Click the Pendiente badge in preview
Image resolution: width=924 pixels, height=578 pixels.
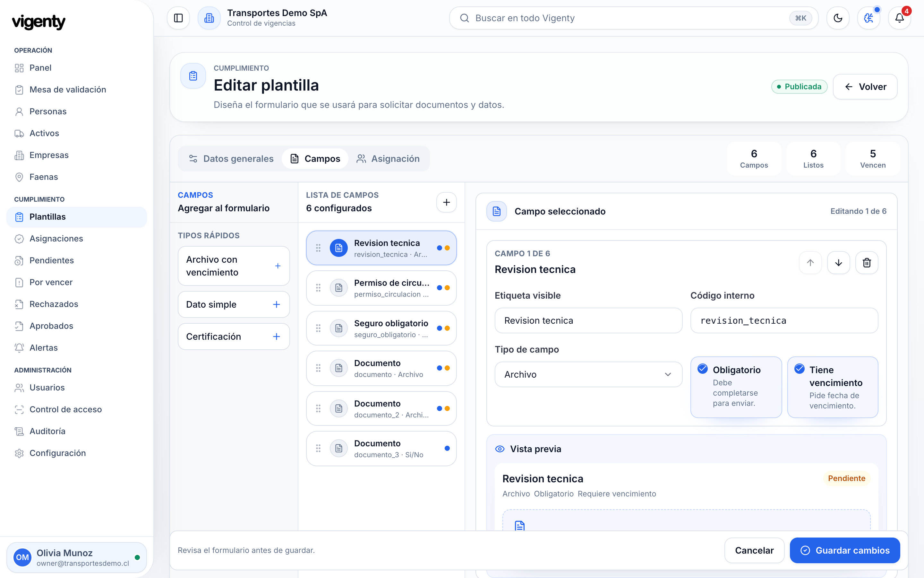tap(846, 478)
